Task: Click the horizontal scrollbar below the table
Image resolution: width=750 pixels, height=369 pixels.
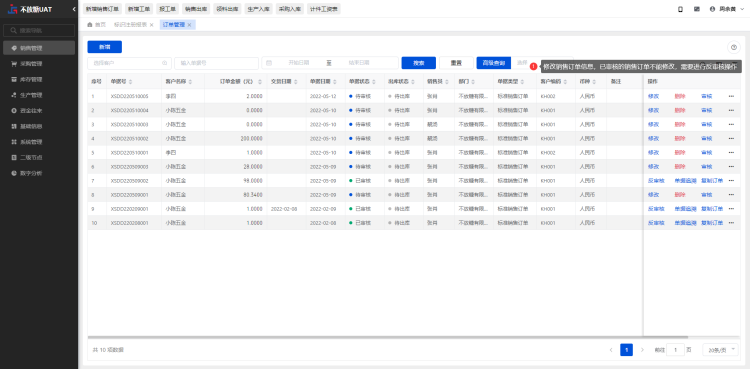Action: pyautogui.click(x=387, y=337)
